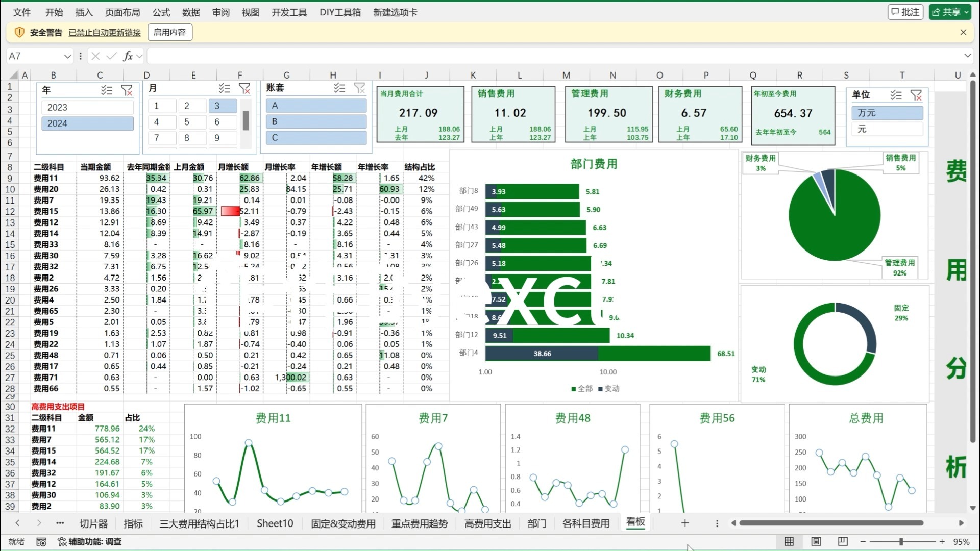This screenshot has height=551, width=980.
Task: Click the 启用内容 button in warning bar
Action: pyautogui.click(x=169, y=32)
